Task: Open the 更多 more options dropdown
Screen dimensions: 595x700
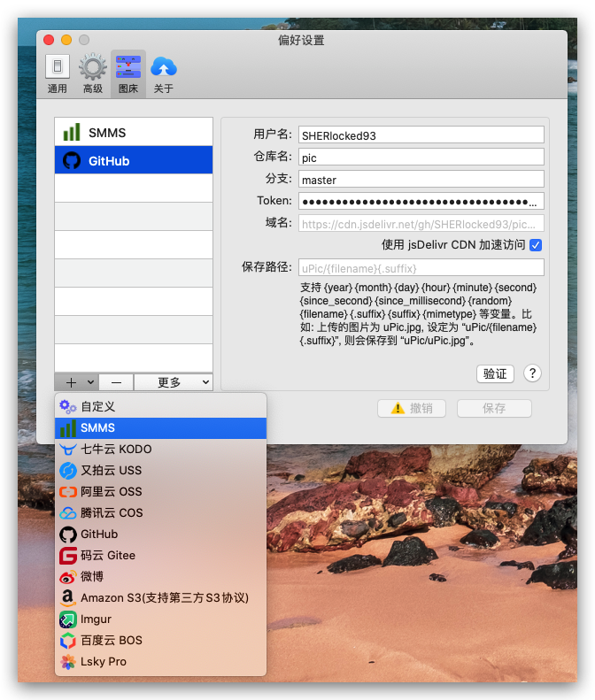Action: [x=174, y=382]
